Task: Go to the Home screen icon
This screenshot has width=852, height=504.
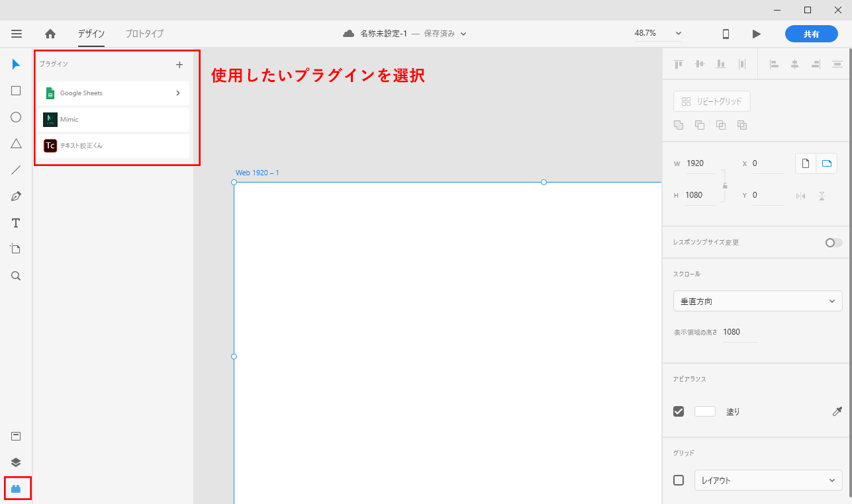Action: coord(50,34)
